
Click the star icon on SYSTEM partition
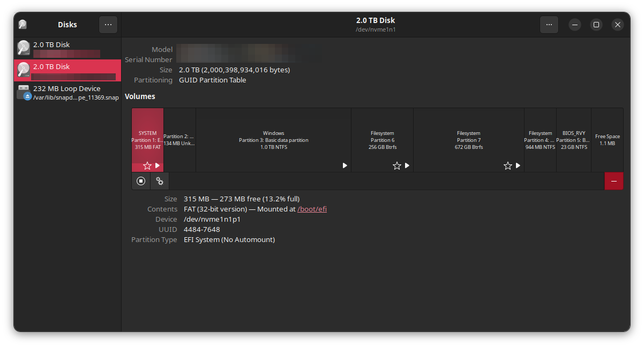(x=147, y=166)
